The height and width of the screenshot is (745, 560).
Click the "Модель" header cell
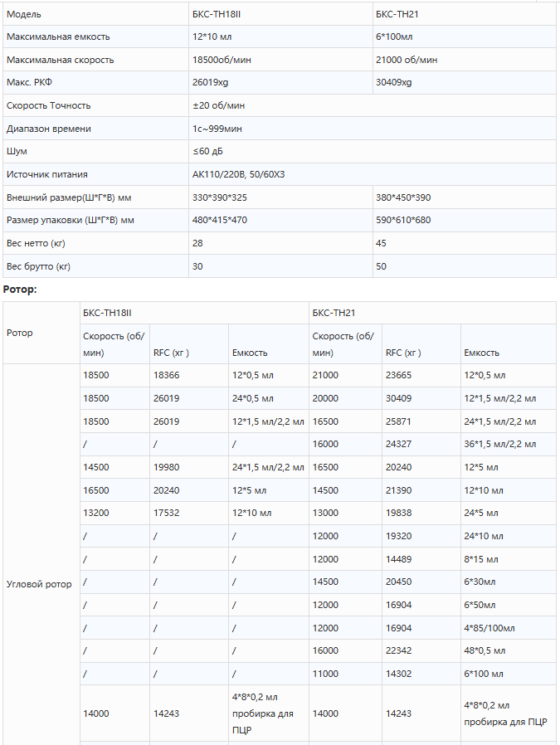[23, 14]
